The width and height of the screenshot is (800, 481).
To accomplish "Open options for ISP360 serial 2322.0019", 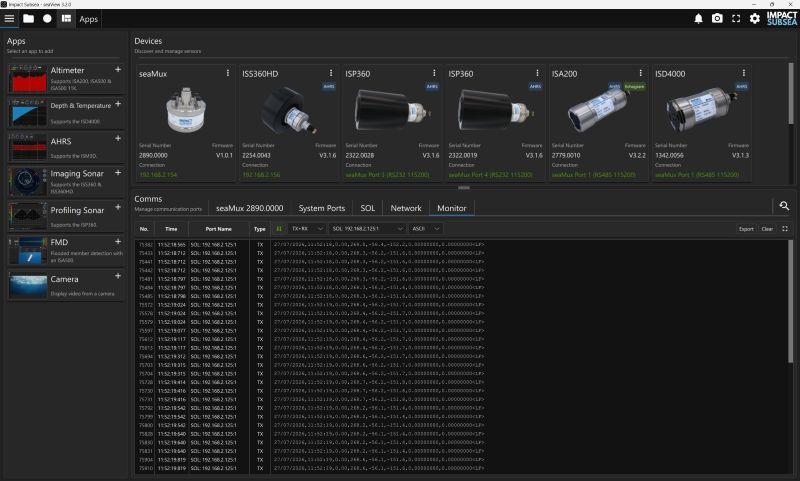I will [537, 73].
